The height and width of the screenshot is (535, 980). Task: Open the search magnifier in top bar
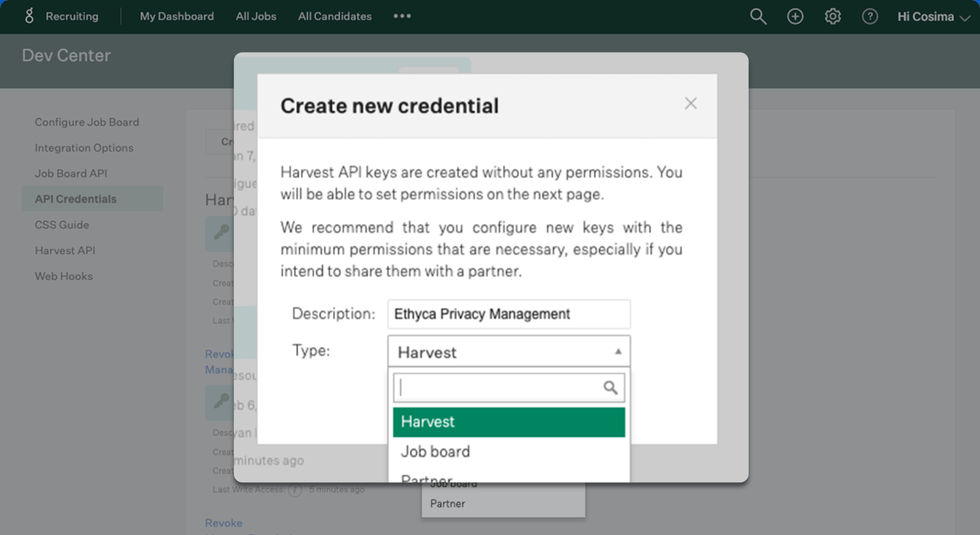pos(758,16)
